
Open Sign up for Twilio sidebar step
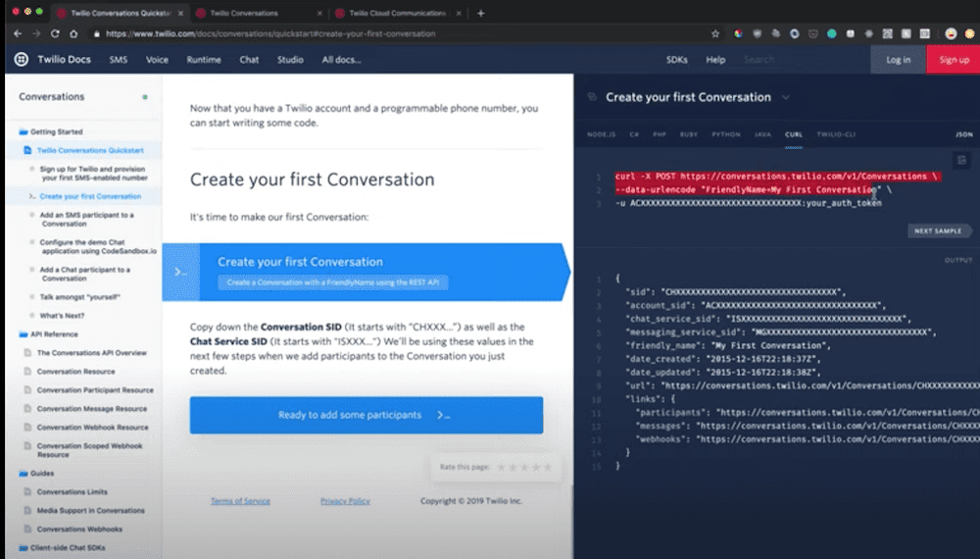pos(94,174)
